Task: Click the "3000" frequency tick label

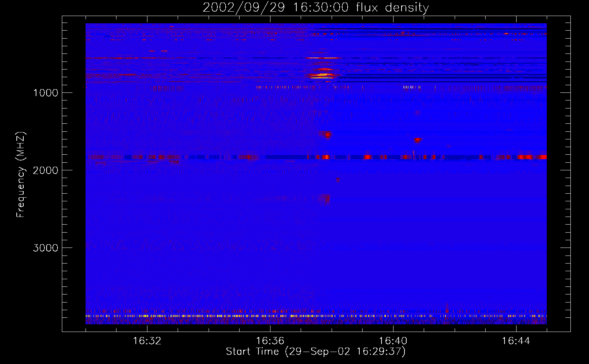Action: tap(46, 248)
